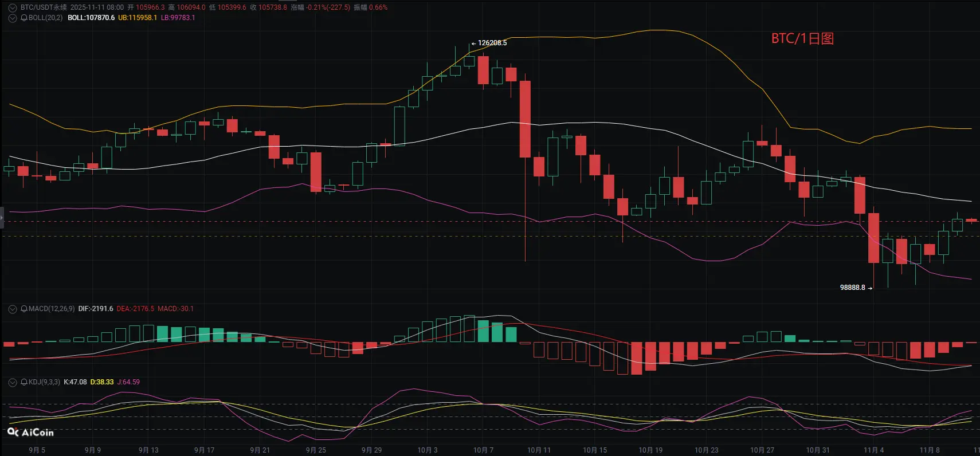Collapse the MACD indicator panel chevron
The width and height of the screenshot is (980, 456).
click(13, 309)
